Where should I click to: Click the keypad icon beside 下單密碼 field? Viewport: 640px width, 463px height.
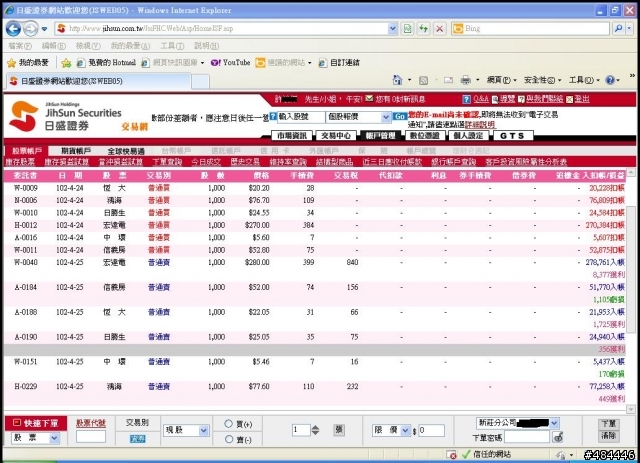coord(558,437)
